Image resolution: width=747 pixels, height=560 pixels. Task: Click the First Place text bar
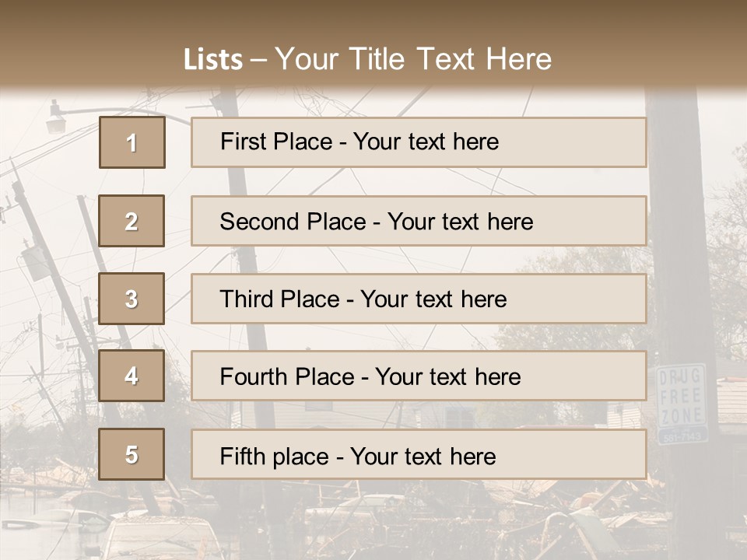coord(419,142)
